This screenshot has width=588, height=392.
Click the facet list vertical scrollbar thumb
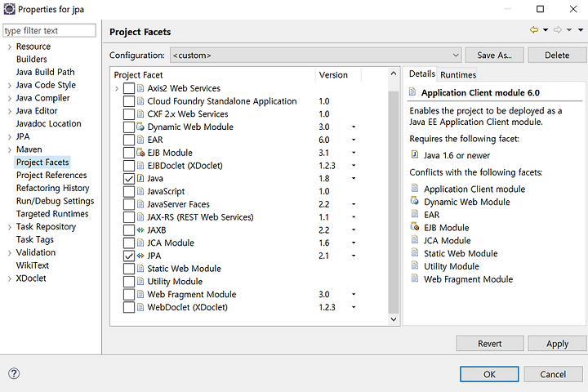393,202
